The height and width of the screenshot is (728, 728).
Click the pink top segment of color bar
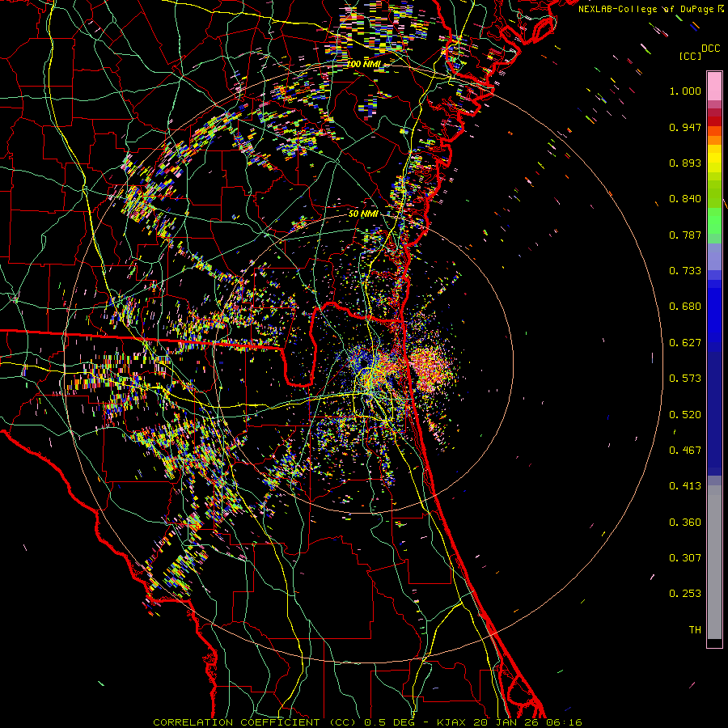click(714, 86)
